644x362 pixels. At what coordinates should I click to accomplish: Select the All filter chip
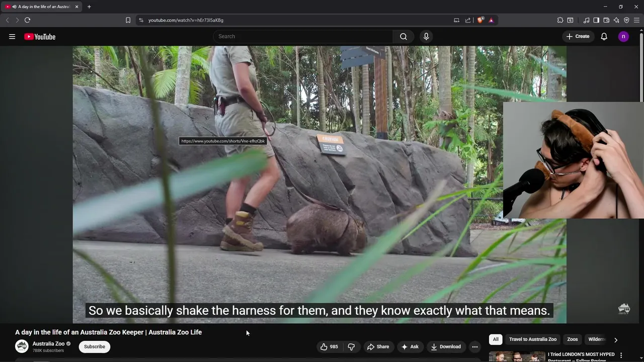tap(496, 339)
